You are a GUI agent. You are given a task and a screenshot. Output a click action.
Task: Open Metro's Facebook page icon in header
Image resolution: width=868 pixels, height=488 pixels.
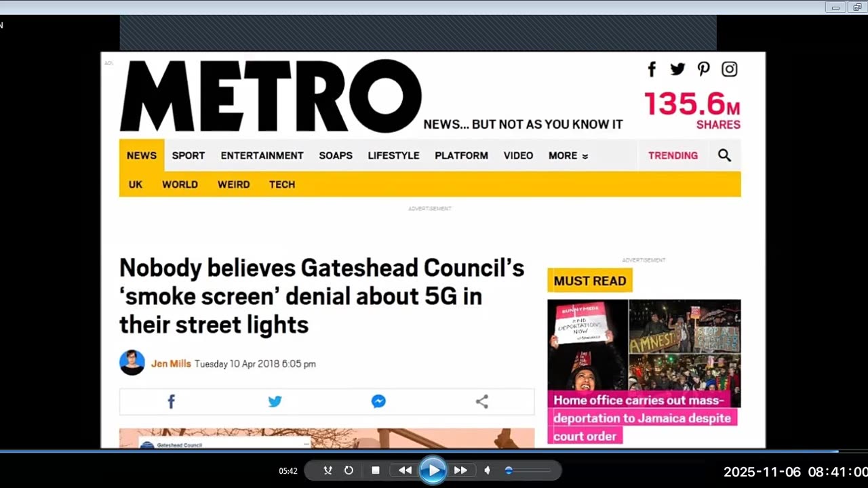652,69
